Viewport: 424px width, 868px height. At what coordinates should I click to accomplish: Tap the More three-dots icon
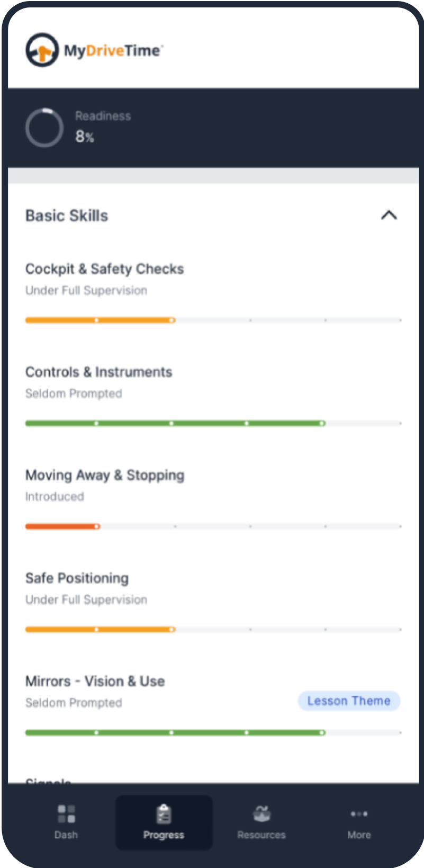pos(359,814)
